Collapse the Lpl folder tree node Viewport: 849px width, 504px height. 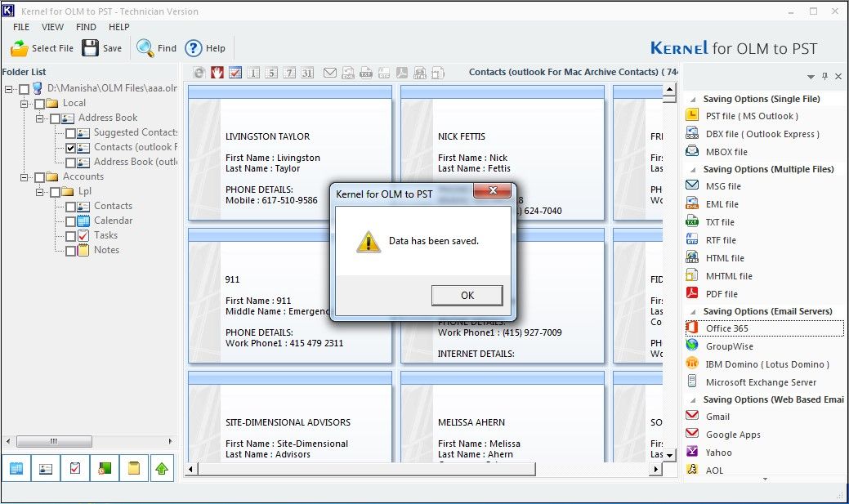pyautogui.click(x=39, y=192)
